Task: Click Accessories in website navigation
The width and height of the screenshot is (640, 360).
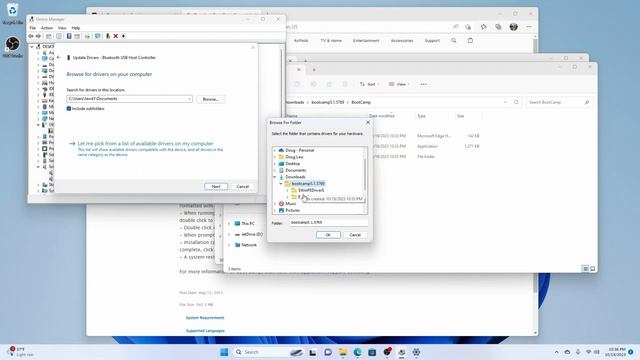Action: (402, 41)
